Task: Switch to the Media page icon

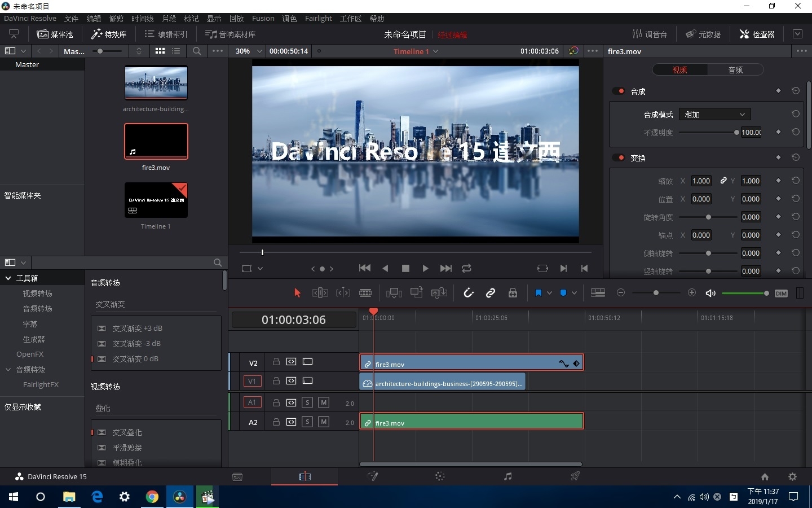Action: (x=237, y=477)
